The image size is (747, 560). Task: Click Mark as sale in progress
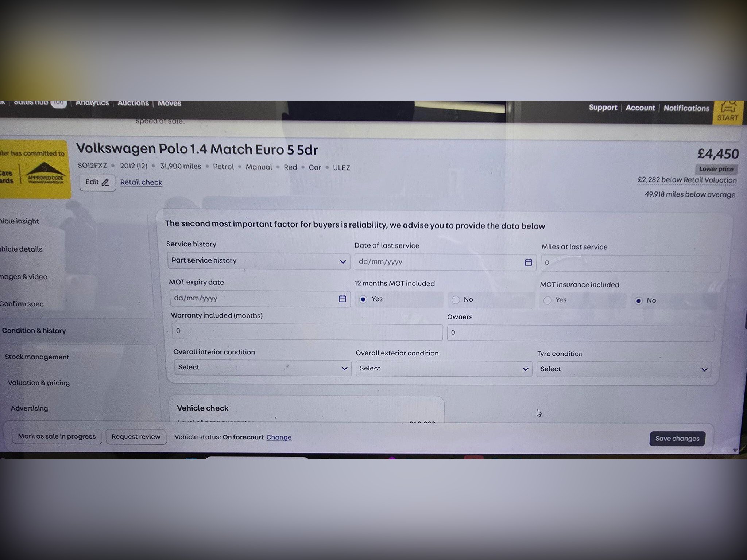pyautogui.click(x=57, y=436)
